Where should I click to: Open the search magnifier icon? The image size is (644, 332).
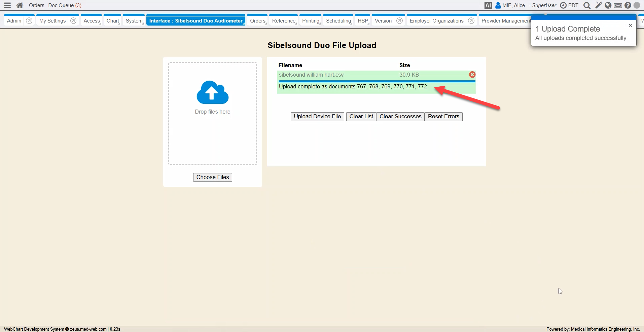tap(587, 5)
